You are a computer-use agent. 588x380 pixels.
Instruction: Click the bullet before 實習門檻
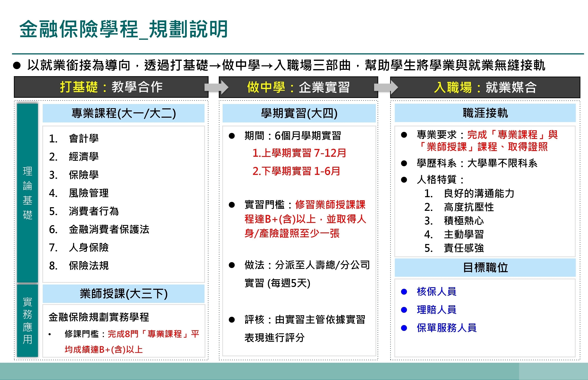[232, 205]
